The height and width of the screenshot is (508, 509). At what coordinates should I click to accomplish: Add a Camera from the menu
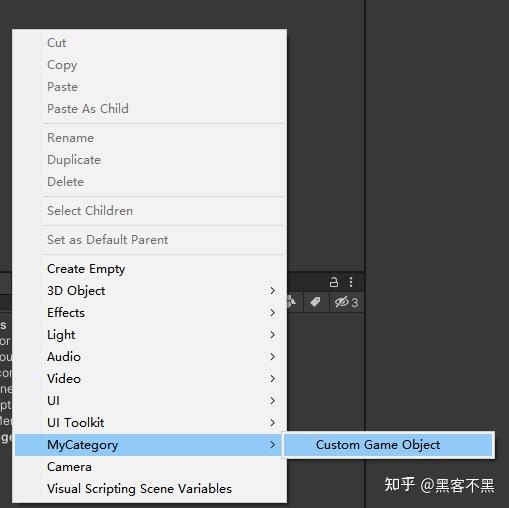point(149,467)
